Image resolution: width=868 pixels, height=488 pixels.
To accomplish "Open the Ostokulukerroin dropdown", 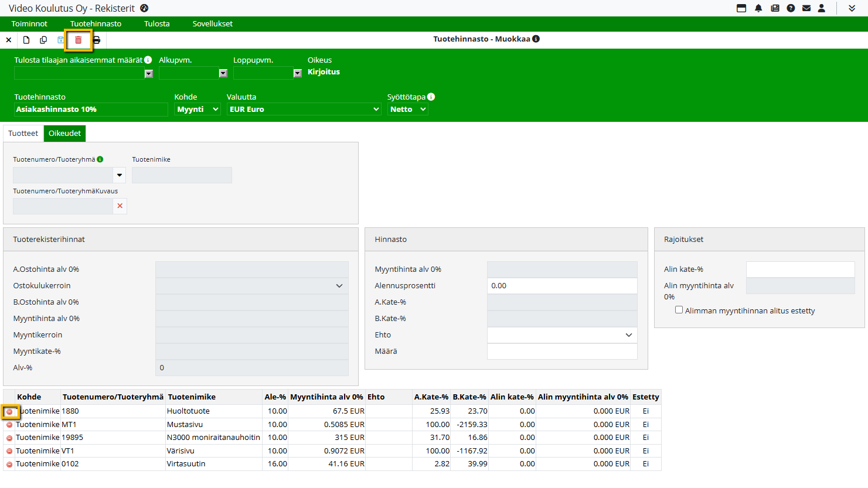I will tap(251, 286).
